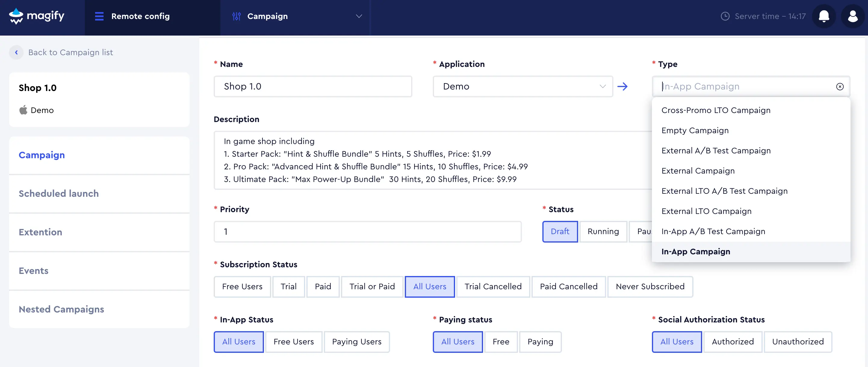Click the blue arrow next to Application
The width and height of the screenshot is (868, 367).
pyautogui.click(x=622, y=87)
